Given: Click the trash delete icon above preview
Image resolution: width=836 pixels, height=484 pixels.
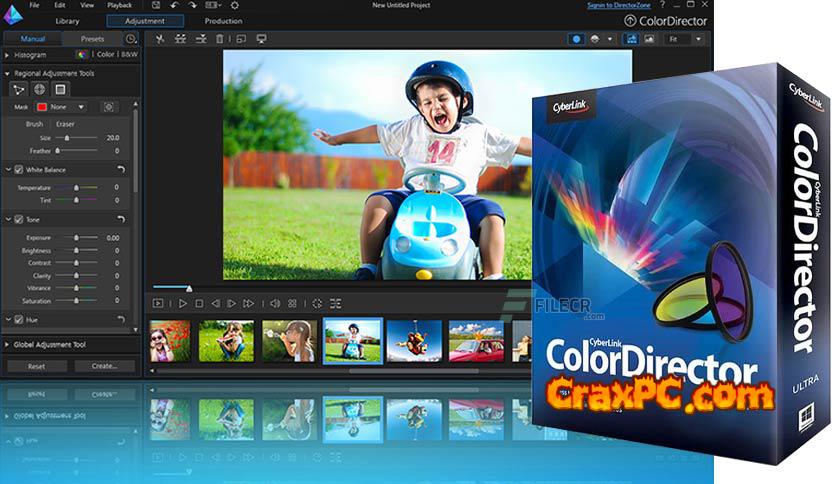Looking at the screenshot, I should (x=220, y=39).
